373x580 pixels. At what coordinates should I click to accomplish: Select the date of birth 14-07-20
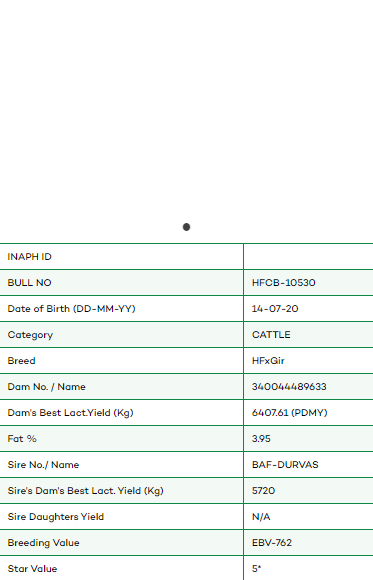click(275, 308)
